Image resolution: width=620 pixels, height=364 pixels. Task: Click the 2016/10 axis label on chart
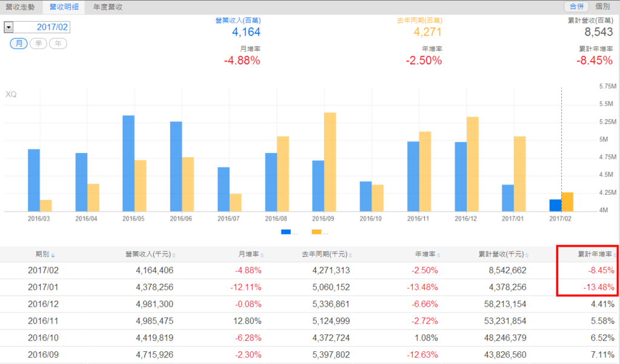click(x=371, y=219)
